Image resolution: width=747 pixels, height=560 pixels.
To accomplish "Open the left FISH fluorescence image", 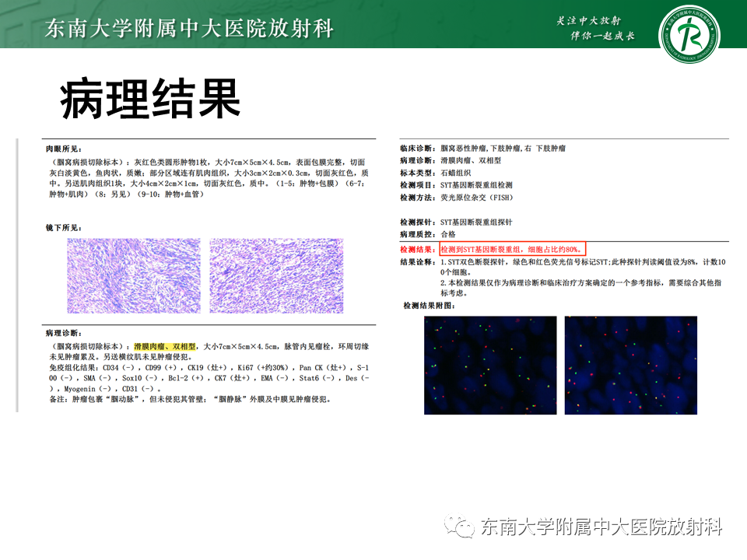I will (490, 366).
